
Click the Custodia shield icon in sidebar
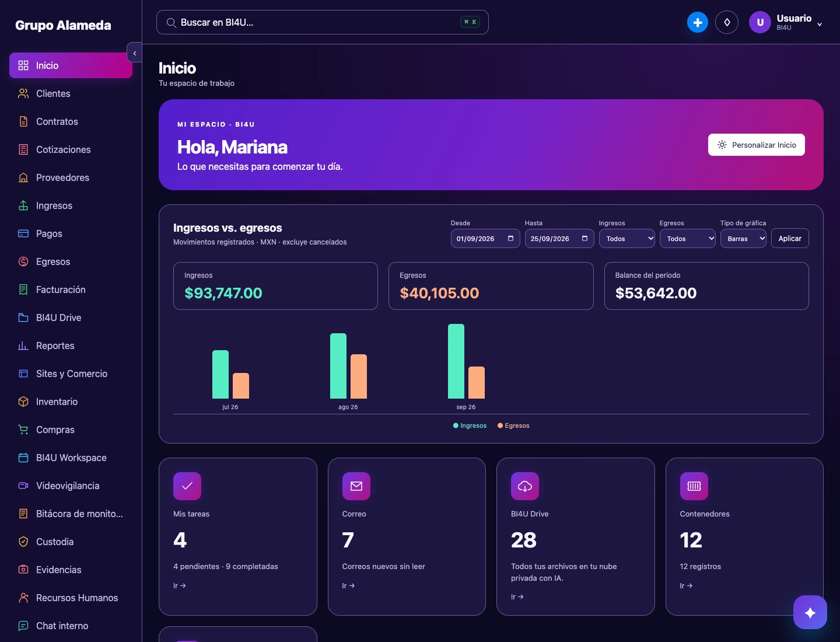(x=23, y=542)
